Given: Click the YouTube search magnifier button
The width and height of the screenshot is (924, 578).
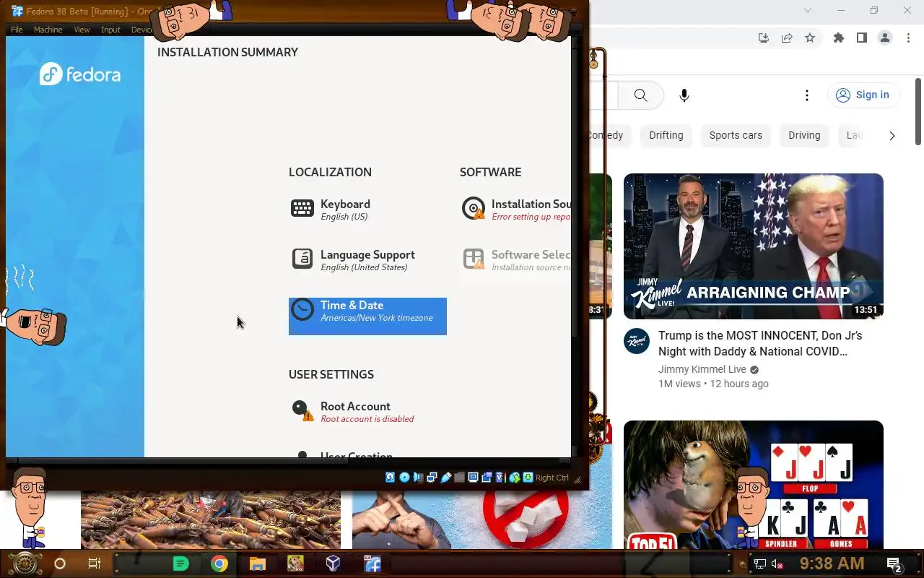Looking at the screenshot, I should point(640,95).
